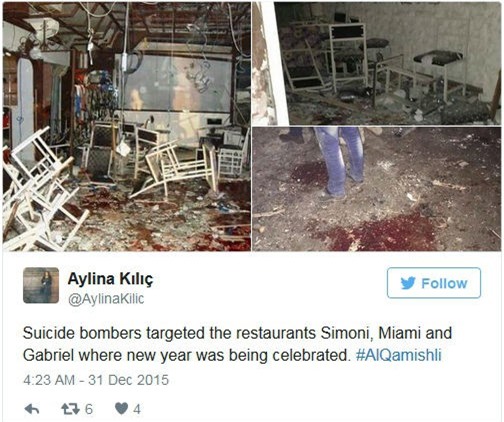Click the tweet line starting 'Suicide bombers targeted'

[x=237, y=333]
